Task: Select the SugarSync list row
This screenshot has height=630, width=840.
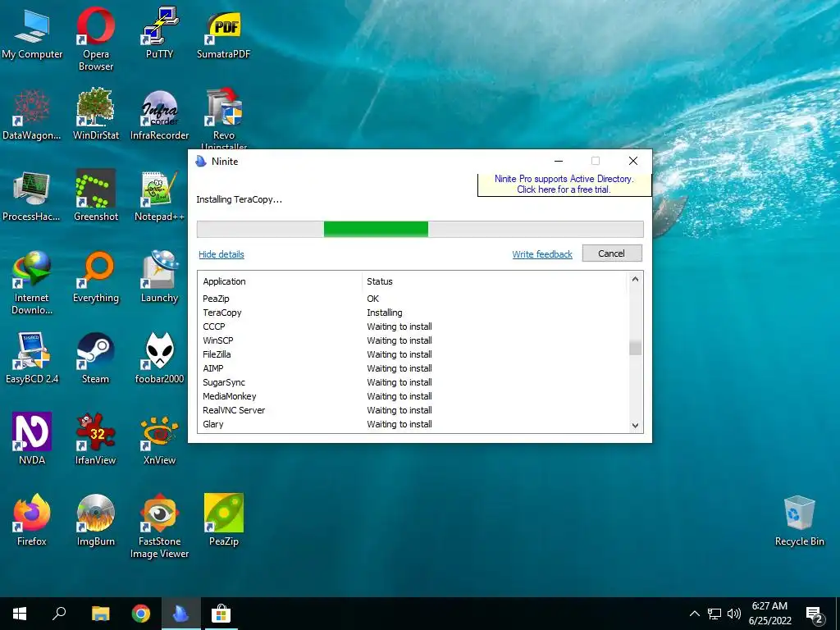Action: pyautogui.click(x=413, y=382)
